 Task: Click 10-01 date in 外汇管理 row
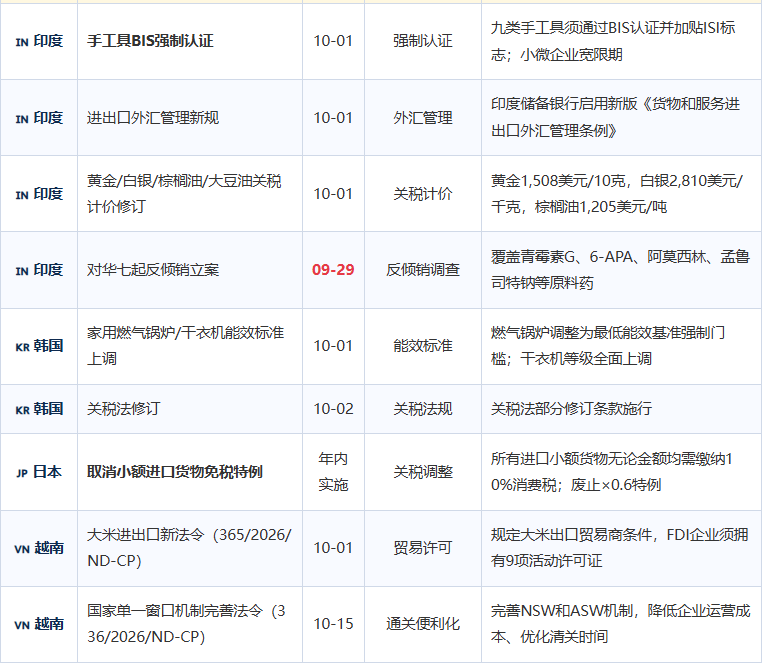click(x=333, y=118)
